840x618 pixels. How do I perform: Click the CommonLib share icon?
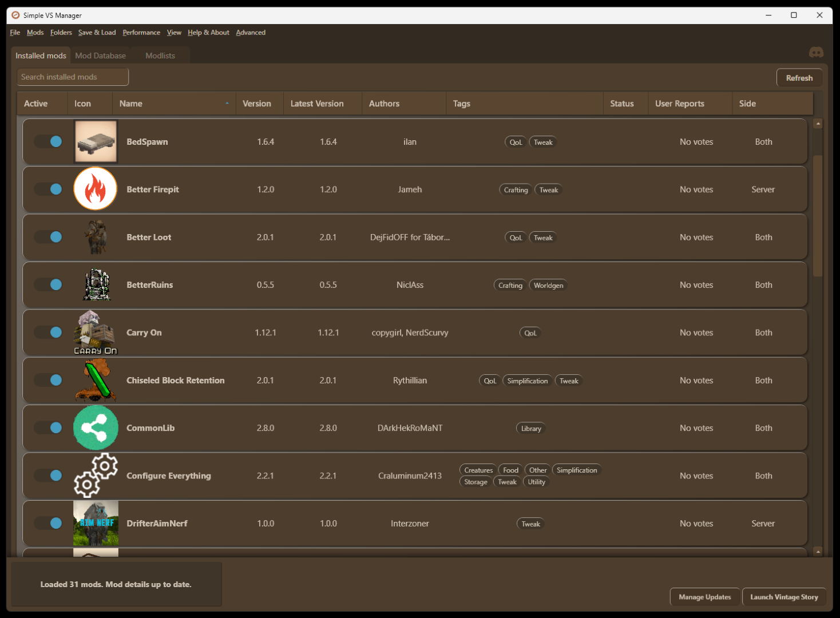[x=96, y=427]
